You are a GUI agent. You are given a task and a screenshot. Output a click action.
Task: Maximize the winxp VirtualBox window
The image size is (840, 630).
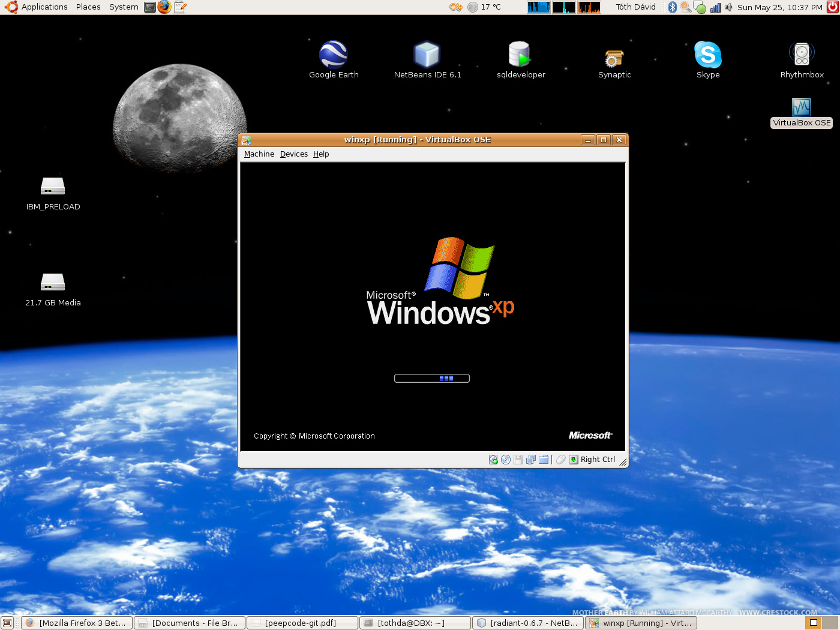[x=604, y=140]
